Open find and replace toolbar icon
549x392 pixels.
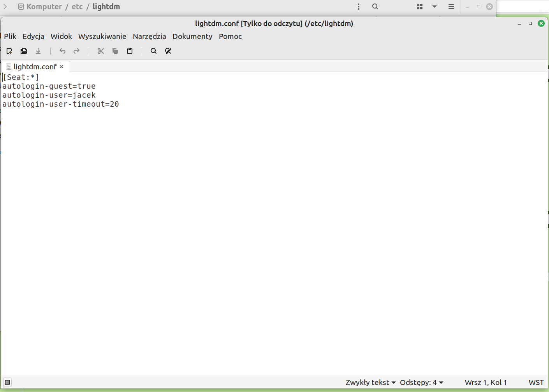[x=168, y=51]
